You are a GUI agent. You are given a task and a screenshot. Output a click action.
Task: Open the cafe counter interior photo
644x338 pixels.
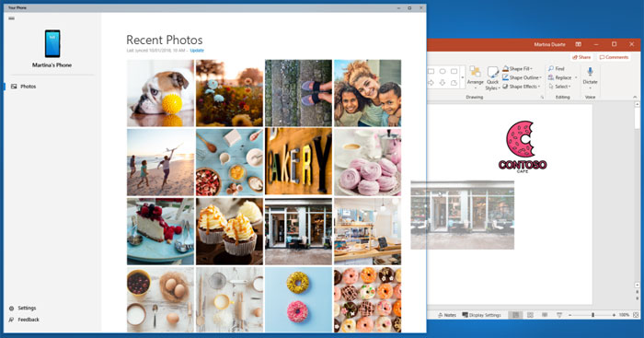pyautogui.click(x=368, y=231)
